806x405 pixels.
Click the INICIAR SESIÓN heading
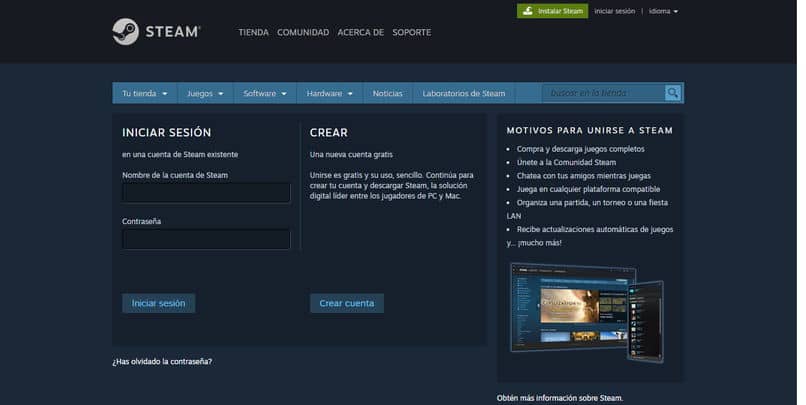(x=167, y=133)
